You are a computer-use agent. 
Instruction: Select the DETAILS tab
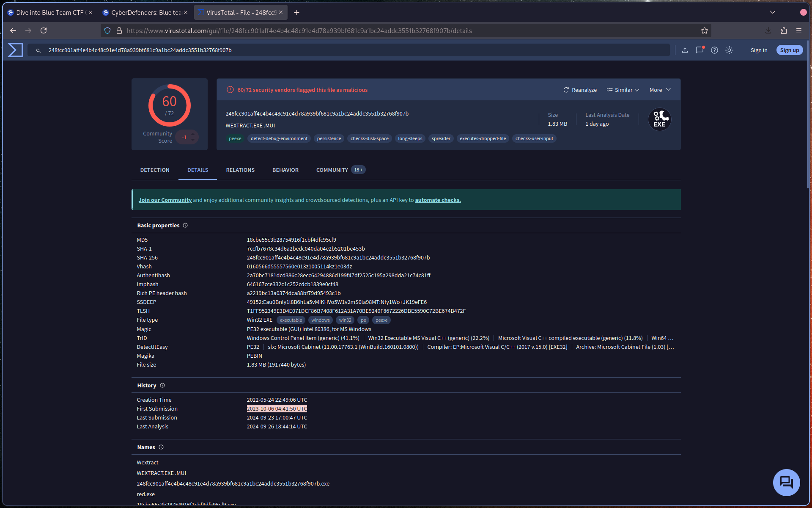198,170
